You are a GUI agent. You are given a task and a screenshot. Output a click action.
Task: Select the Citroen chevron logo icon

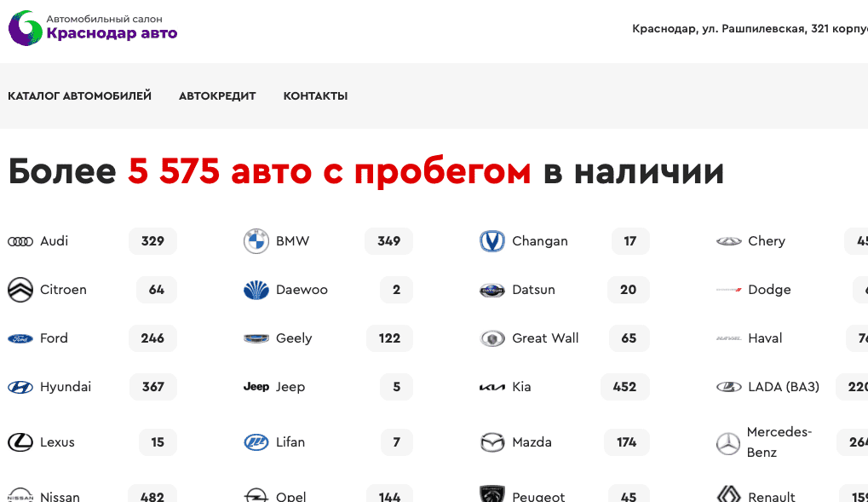tap(20, 291)
